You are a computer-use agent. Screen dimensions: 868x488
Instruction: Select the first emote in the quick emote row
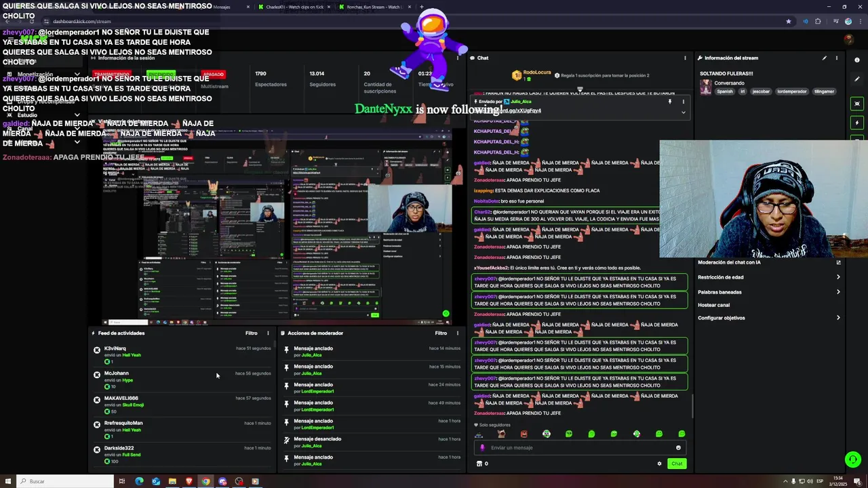point(479,434)
